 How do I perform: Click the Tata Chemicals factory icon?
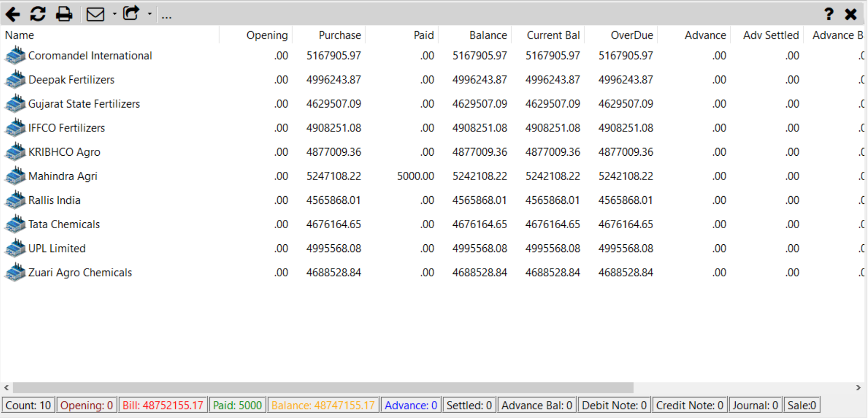click(15, 223)
